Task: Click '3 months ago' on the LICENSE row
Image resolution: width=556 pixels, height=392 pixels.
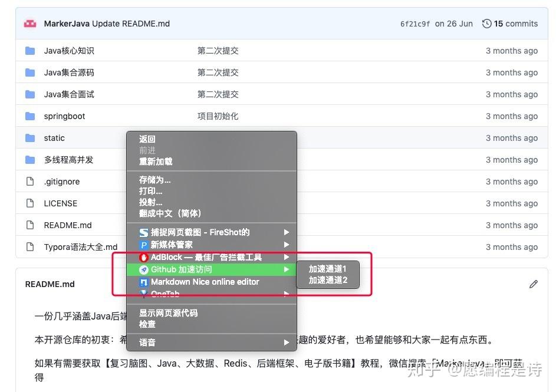Action: pyautogui.click(x=512, y=203)
